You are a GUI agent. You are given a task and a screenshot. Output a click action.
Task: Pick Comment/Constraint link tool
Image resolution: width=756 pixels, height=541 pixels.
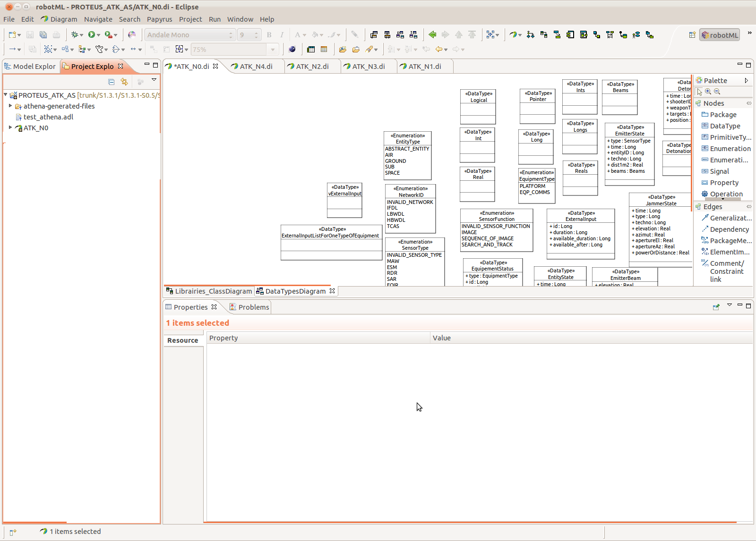[723, 271]
